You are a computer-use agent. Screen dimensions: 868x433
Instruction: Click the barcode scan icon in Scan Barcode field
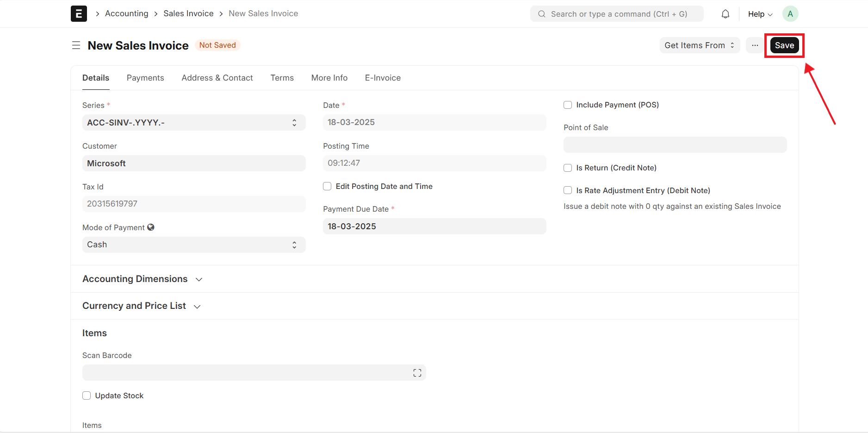pyautogui.click(x=417, y=373)
